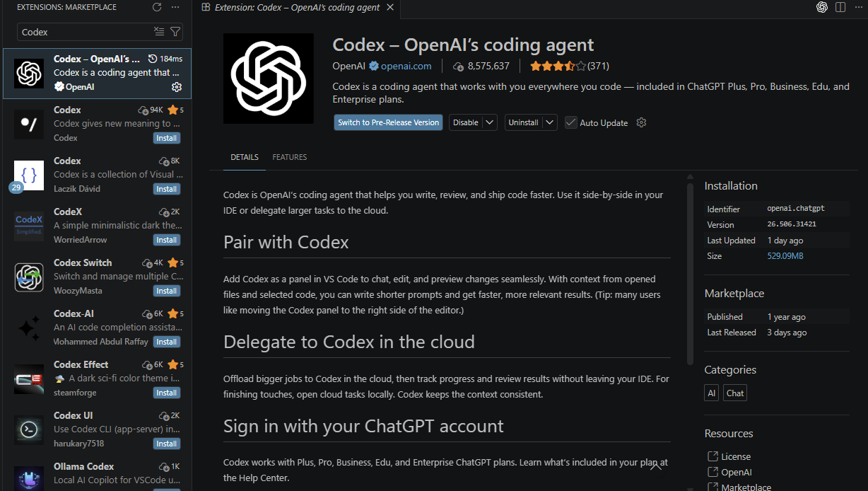Open editor more actions ellipsis
Viewport: 868px width, 491px height.
tap(857, 7)
